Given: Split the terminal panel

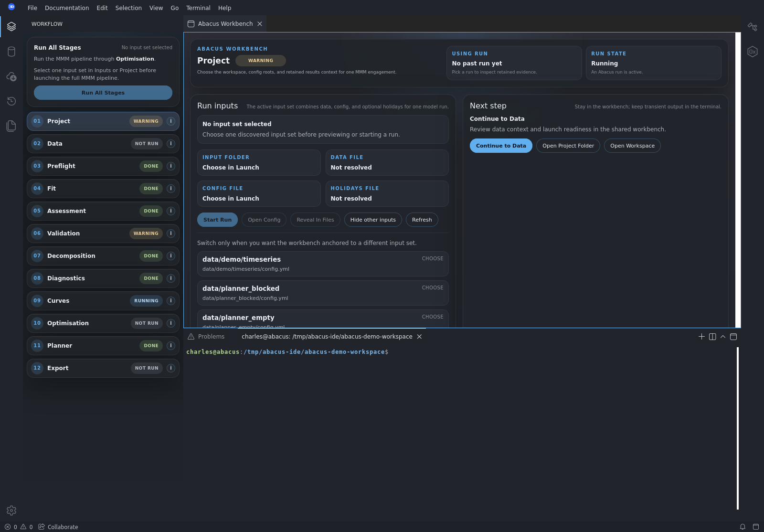Looking at the screenshot, I should point(712,337).
